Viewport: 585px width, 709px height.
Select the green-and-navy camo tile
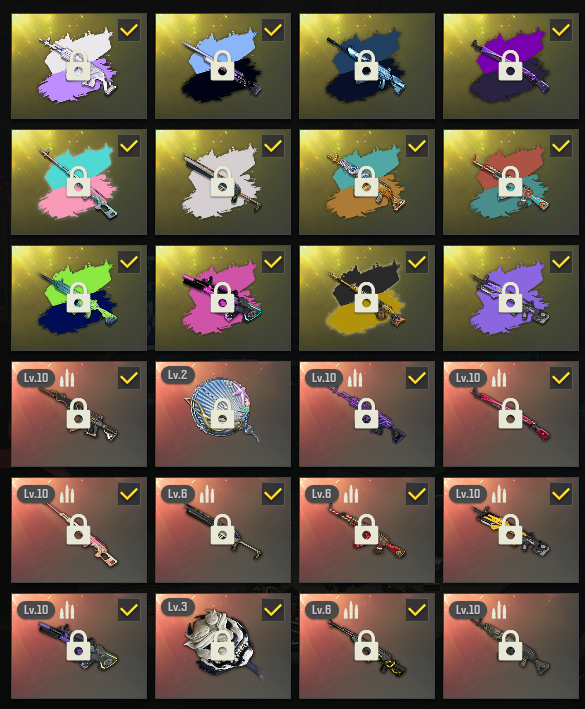(x=79, y=298)
